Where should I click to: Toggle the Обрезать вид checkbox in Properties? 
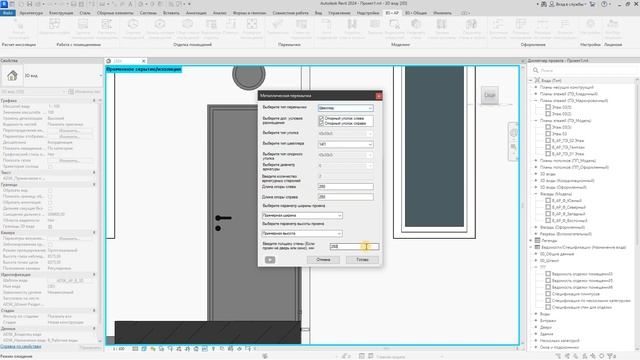(50, 190)
